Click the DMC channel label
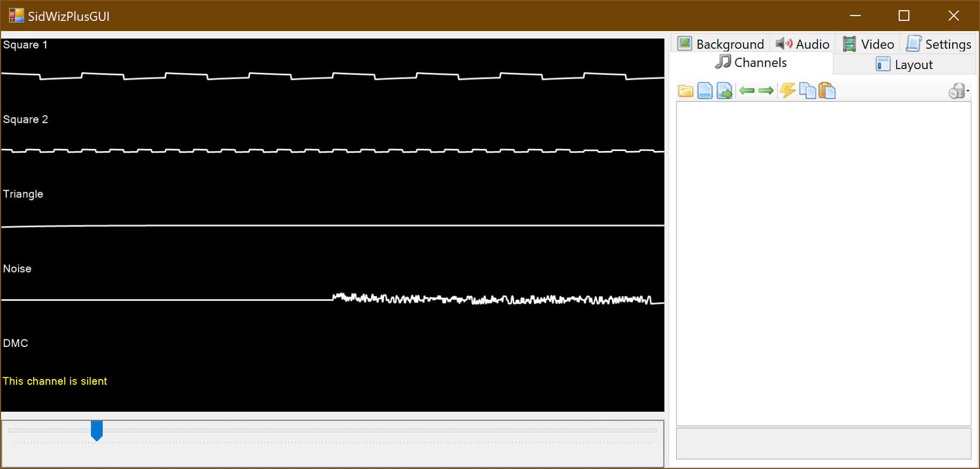 (16, 343)
